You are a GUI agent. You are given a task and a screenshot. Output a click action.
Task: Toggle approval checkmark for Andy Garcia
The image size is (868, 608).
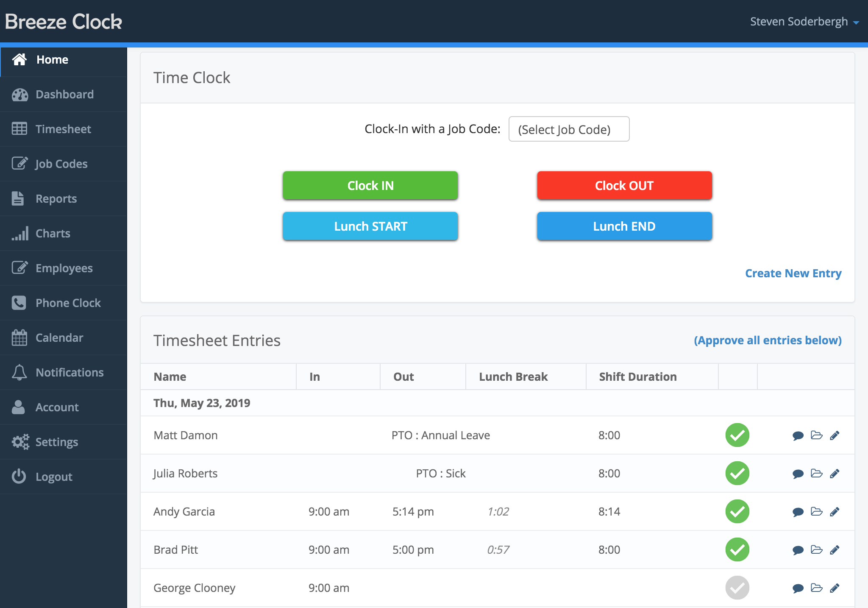click(x=737, y=511)
